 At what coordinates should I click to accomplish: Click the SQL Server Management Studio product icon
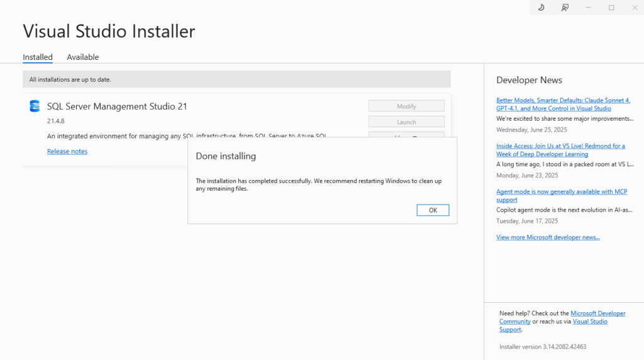[35, 106]
